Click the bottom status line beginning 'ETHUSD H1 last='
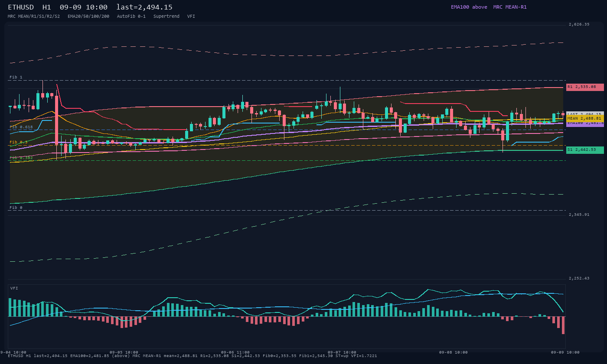This screenshot has height=364, width=607. coord(193,356)
